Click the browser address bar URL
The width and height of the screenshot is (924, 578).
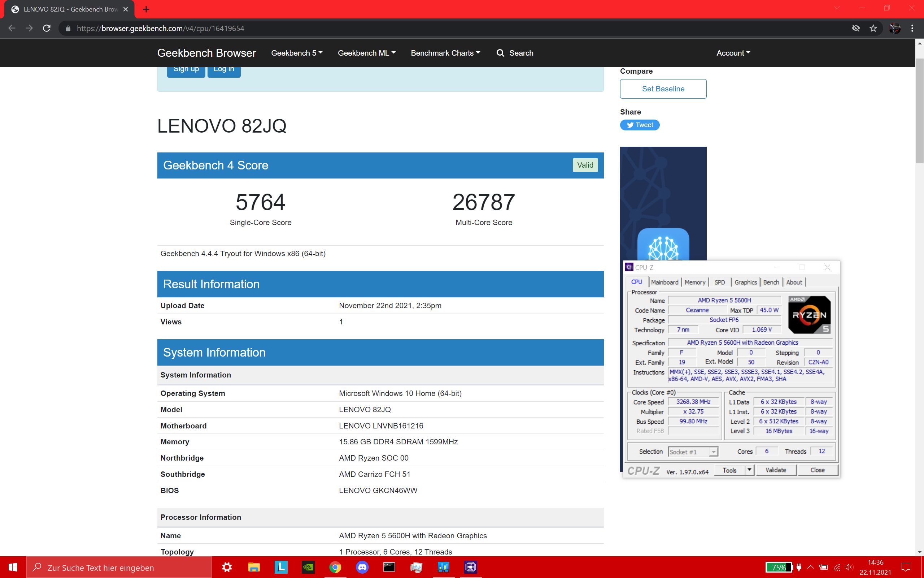click(x=160, y=28)
